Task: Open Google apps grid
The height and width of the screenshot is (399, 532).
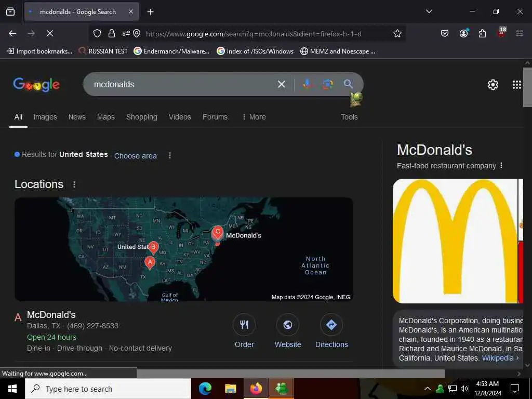Action: click(517, 85)
